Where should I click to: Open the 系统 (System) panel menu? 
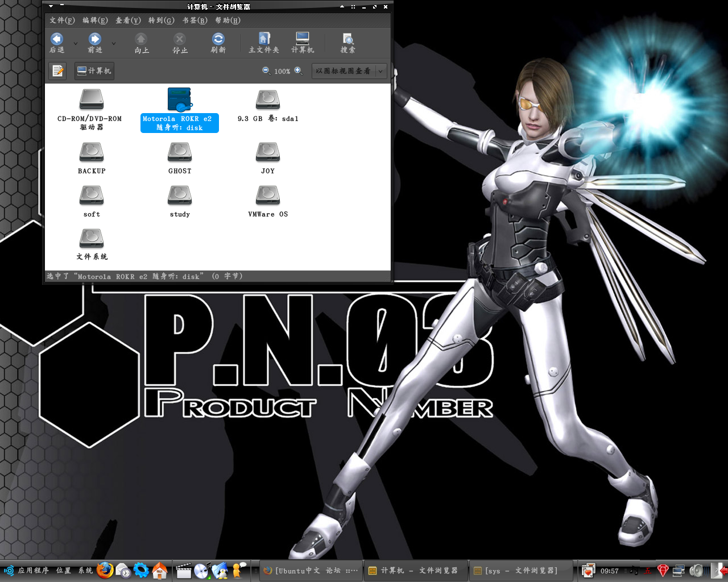[x=85, y=571]
